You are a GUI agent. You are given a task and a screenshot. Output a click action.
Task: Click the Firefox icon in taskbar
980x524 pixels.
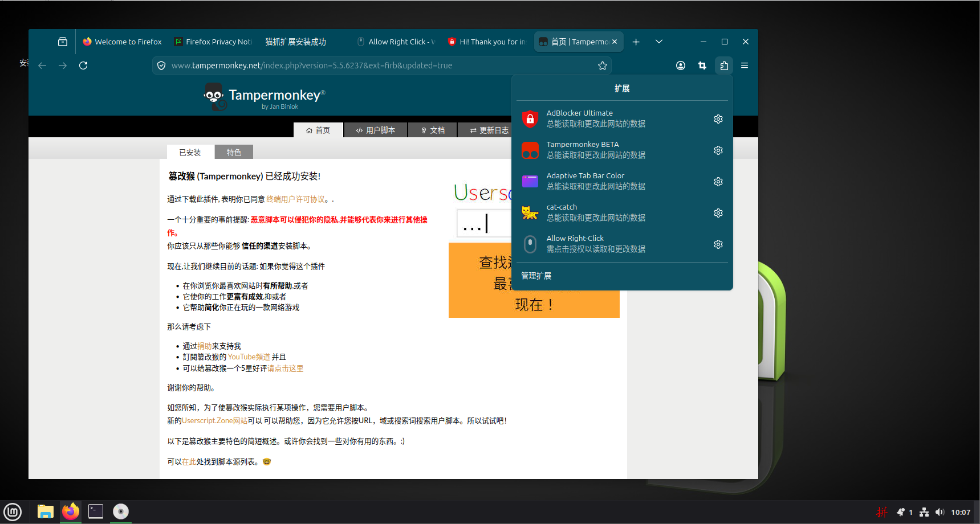pyautogui.click(x=71, y=511)
